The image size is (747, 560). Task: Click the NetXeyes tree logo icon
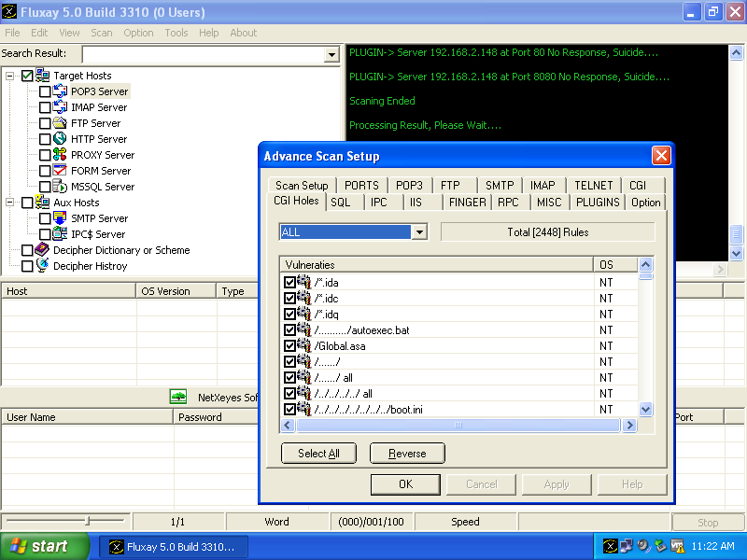[178, 396]
